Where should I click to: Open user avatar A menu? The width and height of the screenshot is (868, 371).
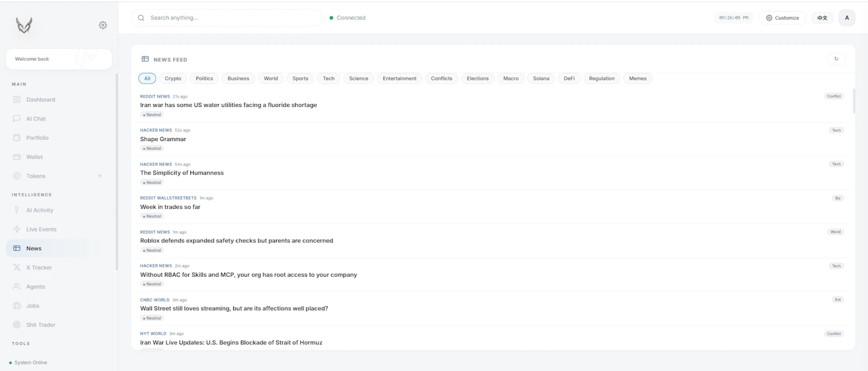(x=847, y=18)
